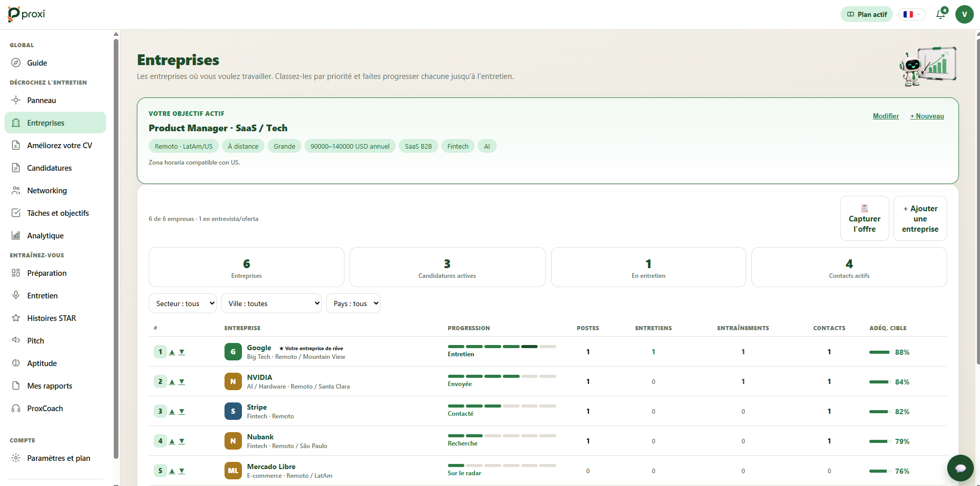This screenshot has width=980, height=486.
Task: Open the Guide page
Action: [x=55, y=63]
